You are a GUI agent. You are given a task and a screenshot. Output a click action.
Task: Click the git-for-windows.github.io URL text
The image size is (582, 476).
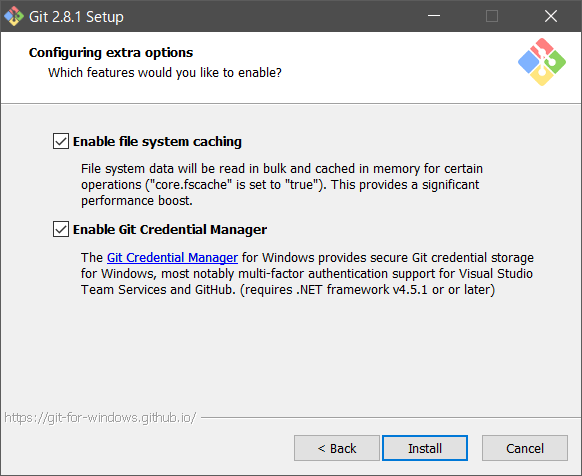pos(100,418)
